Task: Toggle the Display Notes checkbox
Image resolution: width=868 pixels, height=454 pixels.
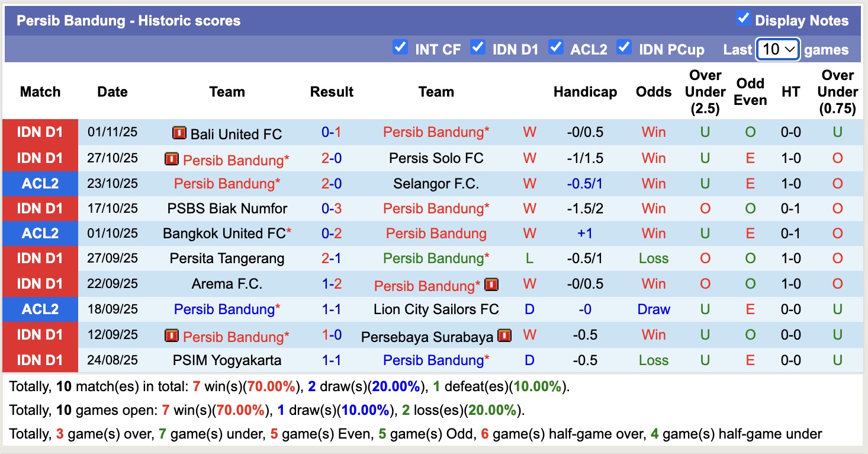Action: click(742, 18)
